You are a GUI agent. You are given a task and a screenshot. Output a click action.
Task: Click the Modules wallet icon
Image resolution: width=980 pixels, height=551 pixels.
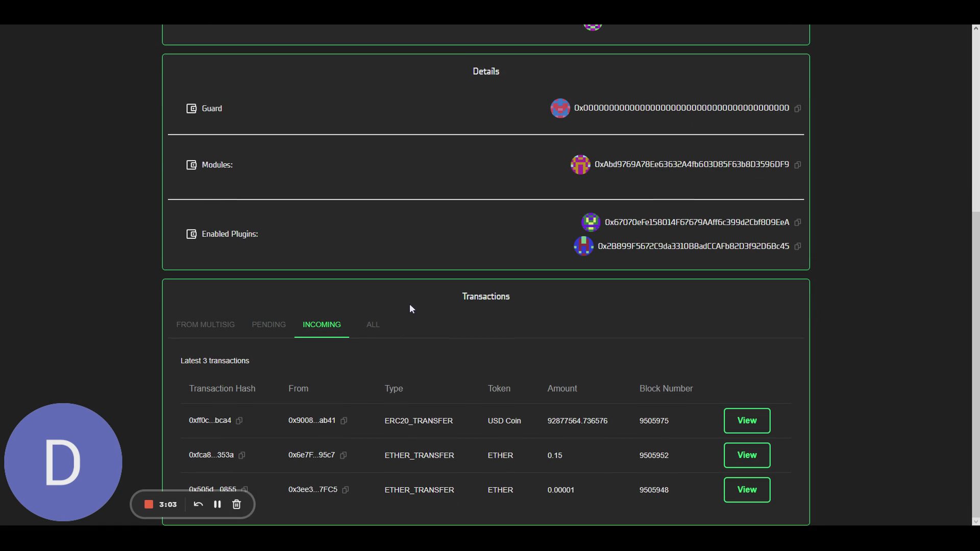[191, 165]
